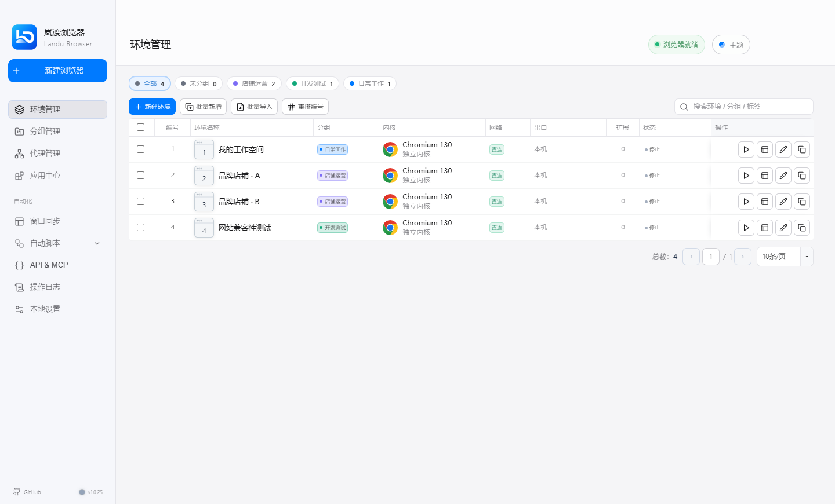Edit the 网站兼容性测试 environment
The image size is (835, 504).
point(783,228)
